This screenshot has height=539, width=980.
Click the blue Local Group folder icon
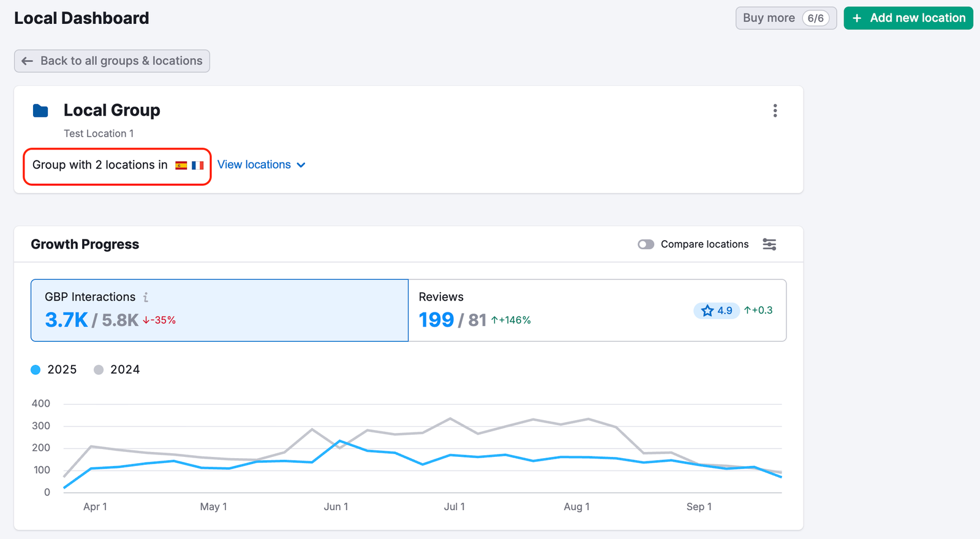[x=40, y=111]
